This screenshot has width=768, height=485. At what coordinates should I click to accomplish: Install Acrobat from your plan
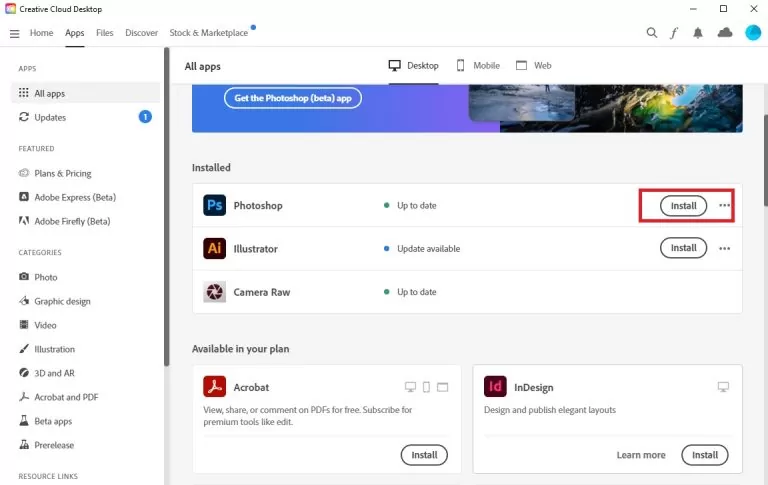point(424,455)
